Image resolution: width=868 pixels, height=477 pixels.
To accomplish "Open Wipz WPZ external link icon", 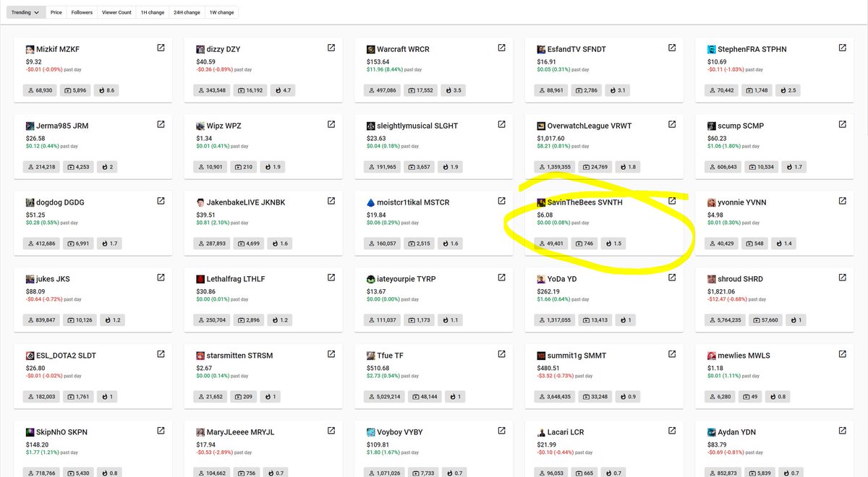I will coord(331,124).
